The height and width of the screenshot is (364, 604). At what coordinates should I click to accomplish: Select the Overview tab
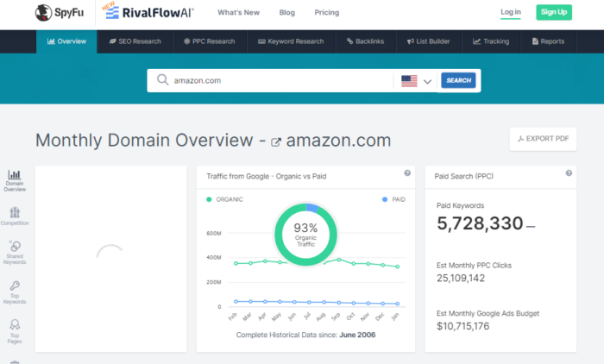click(x=66, y=41)
